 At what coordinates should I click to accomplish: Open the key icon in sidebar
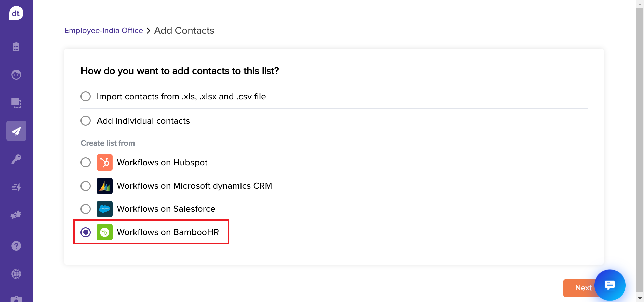(16, 159)
